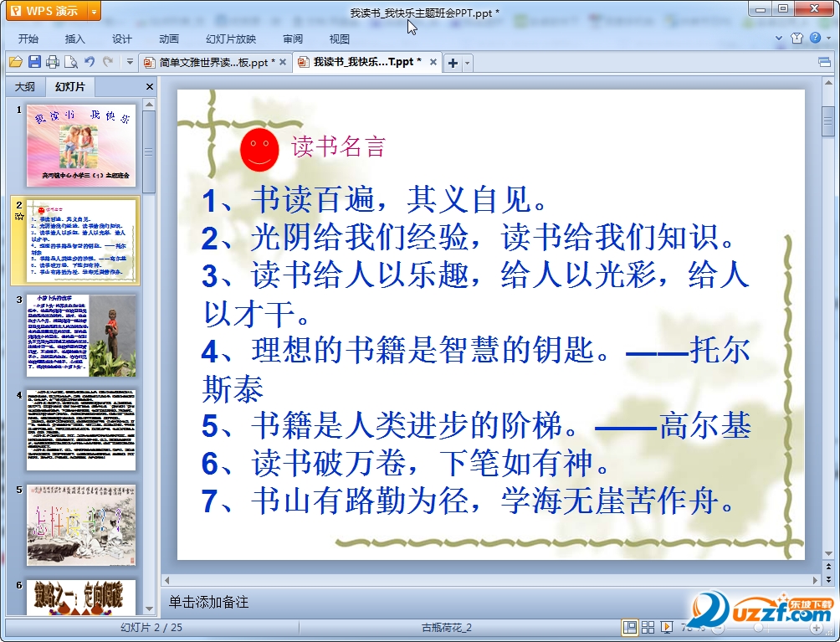
Task: Redo the last action
Action: click(x=109, y=62)
